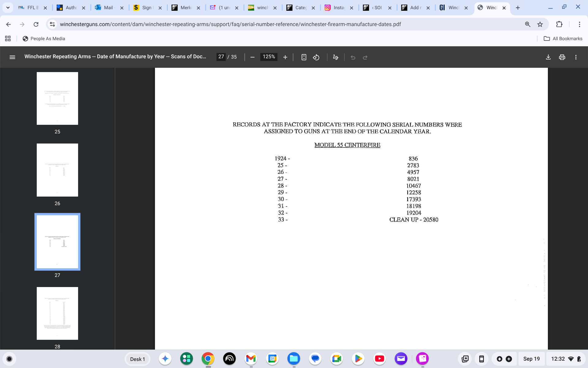Open the All Bookmarks folder
Image resolution: width=588 pixels, height=368 pixels.
coord(563,39)
